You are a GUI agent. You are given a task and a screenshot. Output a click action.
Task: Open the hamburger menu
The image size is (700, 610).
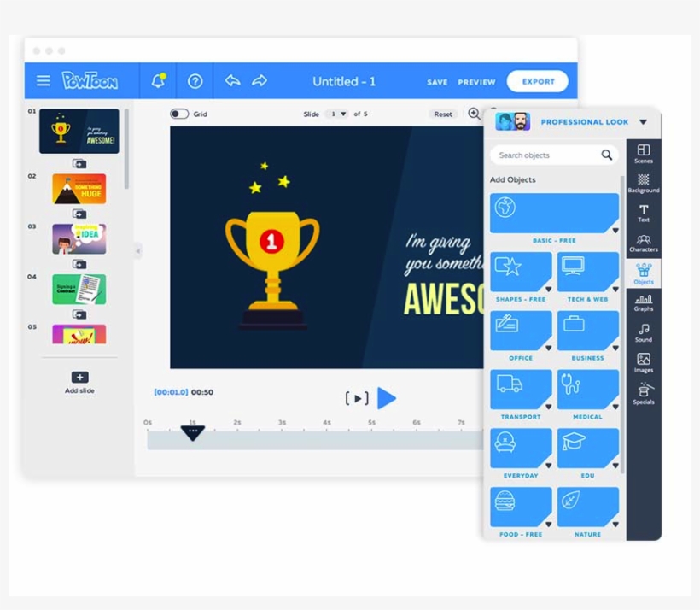[x=44, y=81]
